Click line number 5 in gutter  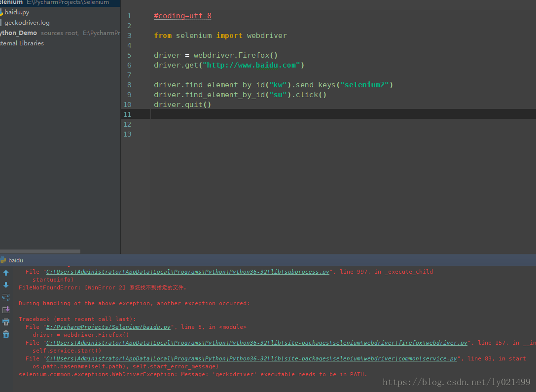pyautogui.click(x=129, y=55)
